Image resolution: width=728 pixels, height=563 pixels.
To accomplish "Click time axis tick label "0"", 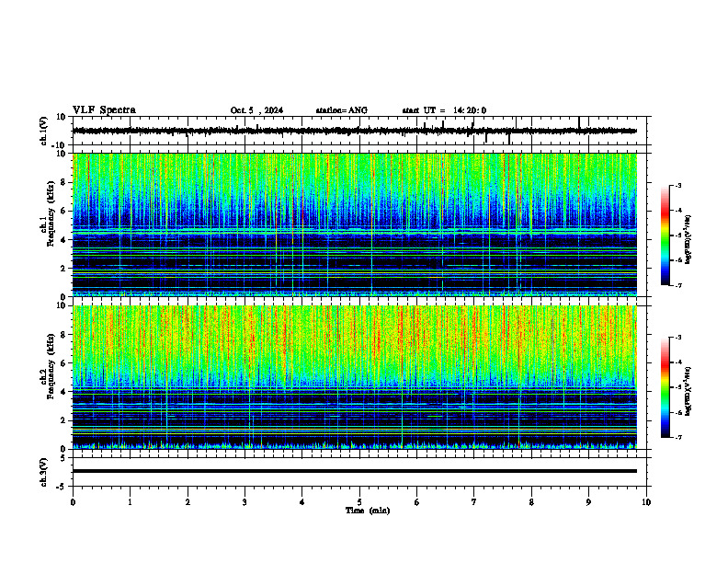I will click(73, 502).
